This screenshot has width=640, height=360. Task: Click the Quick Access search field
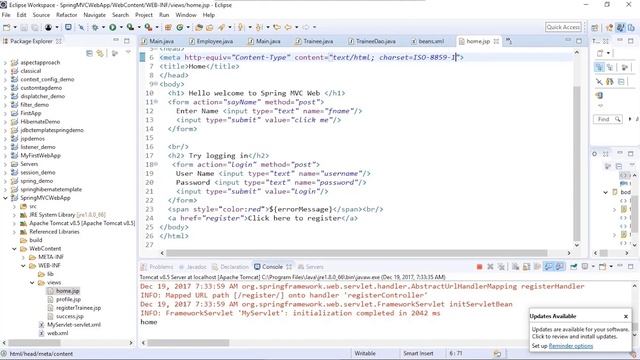[x=563, y=27]
